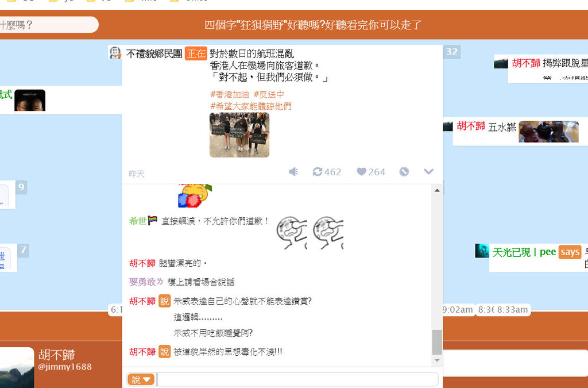Click the 說 badge beside 示威表達自己的心聲
Image resolution: width=588 pixels, height=388 pixels.
point(165,301)
